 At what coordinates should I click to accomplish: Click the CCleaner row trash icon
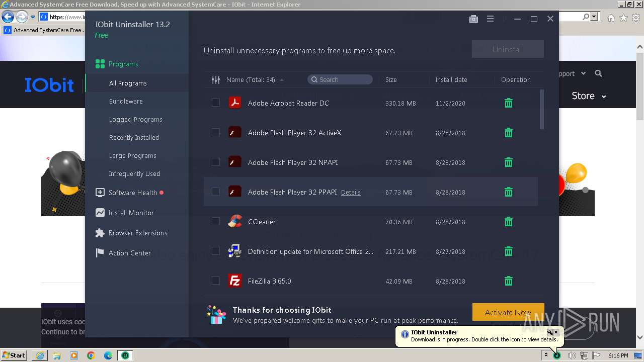coord(509,222)
